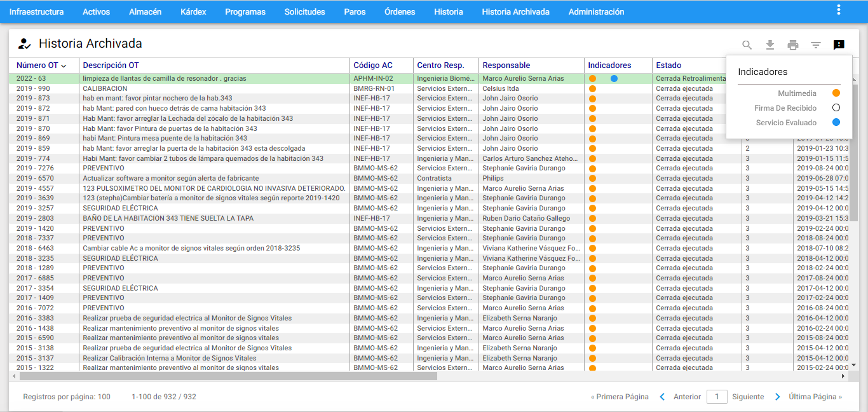This screenshot has width=868, height=412.
Task: Toggle the indicators legend icon
Action: (x=839, y=45)
